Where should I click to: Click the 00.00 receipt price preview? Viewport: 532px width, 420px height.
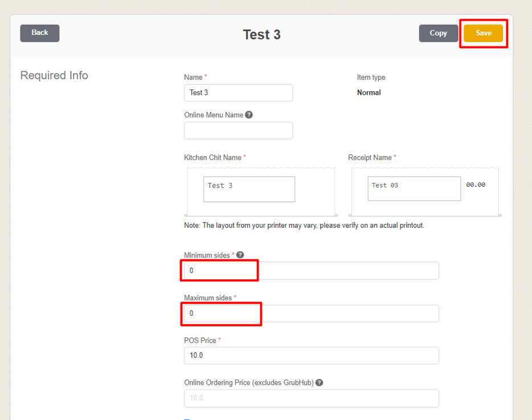[x=476, y=185]
